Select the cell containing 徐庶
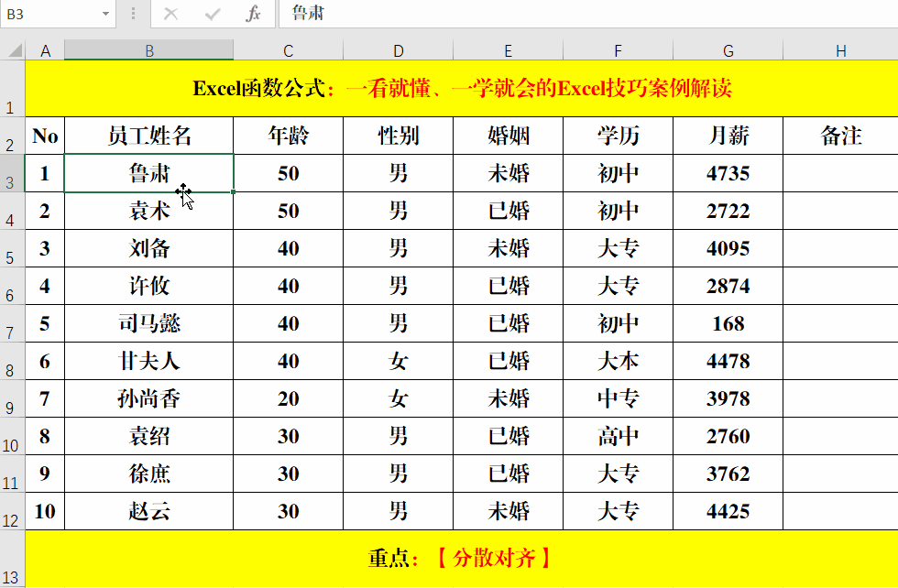Viewport: 898px width, 588px height. tap(148, 474)
